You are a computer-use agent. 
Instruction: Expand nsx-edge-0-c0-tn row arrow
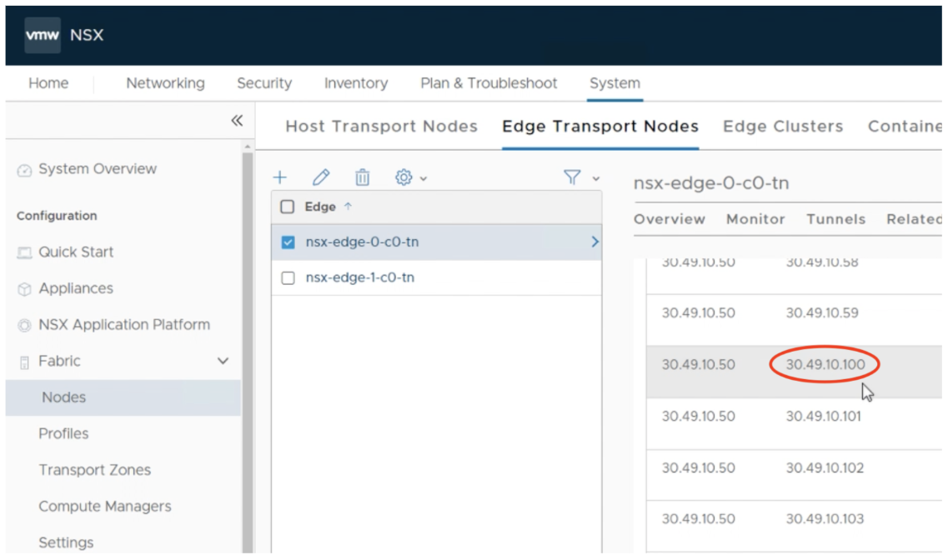pyautogui.click(x=595, y=242)
